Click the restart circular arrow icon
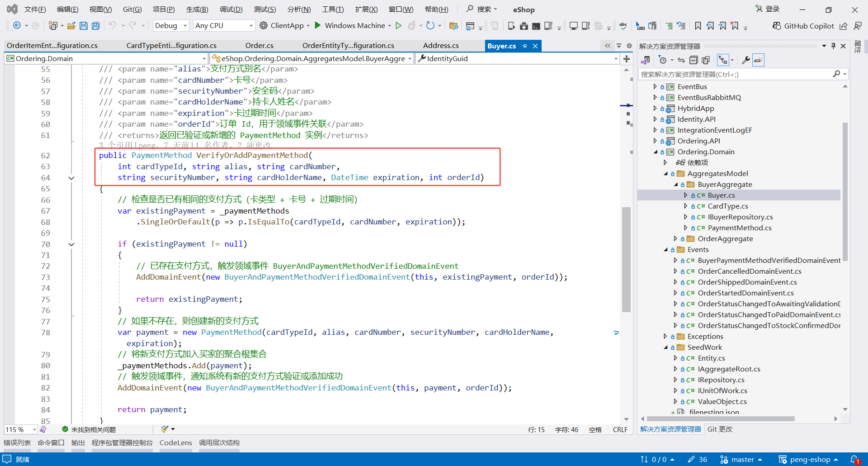This screenshot has height=466, width=868. click(430, 26)
